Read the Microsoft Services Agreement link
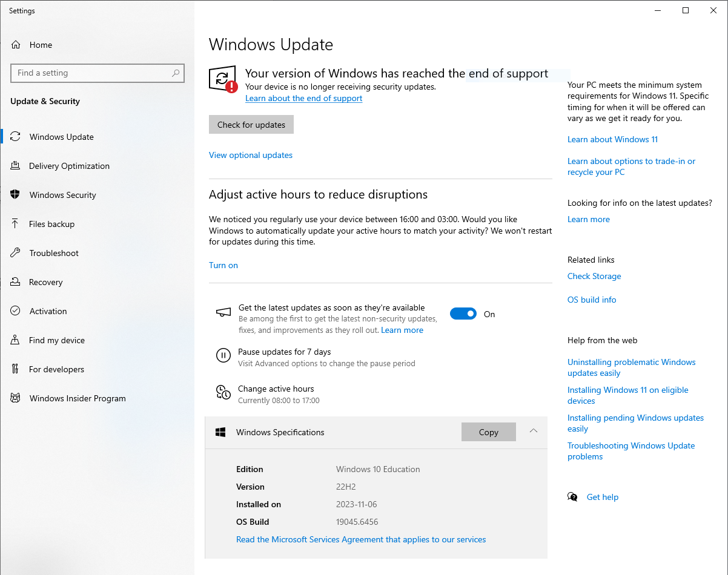Screen dimensions: 728x575 click(361, 539)
